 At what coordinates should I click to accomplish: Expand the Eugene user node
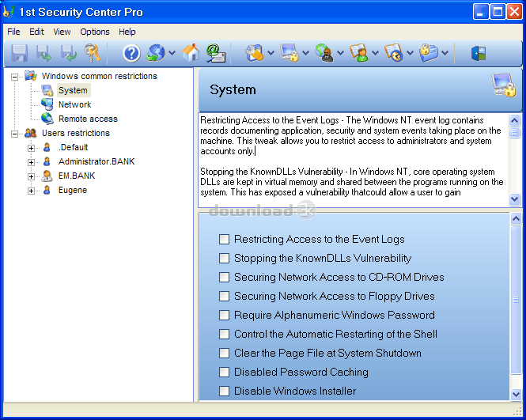click(x=31, y=191)
